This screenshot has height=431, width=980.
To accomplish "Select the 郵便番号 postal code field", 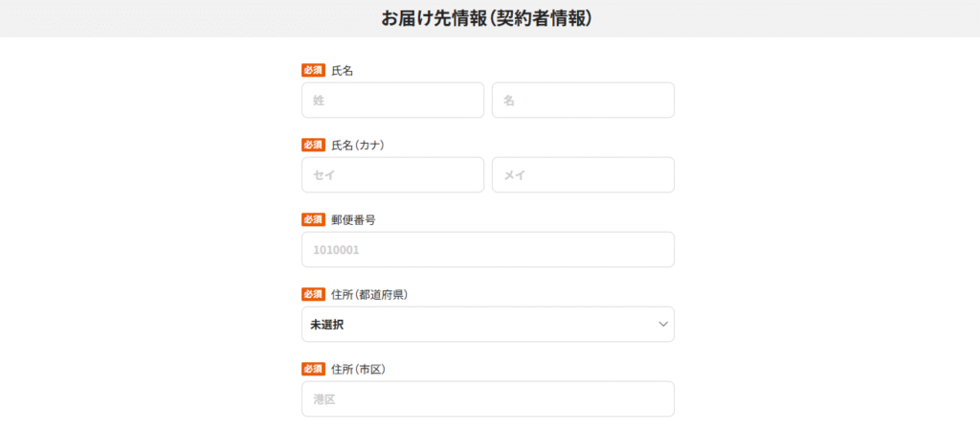I will (487, 250).
